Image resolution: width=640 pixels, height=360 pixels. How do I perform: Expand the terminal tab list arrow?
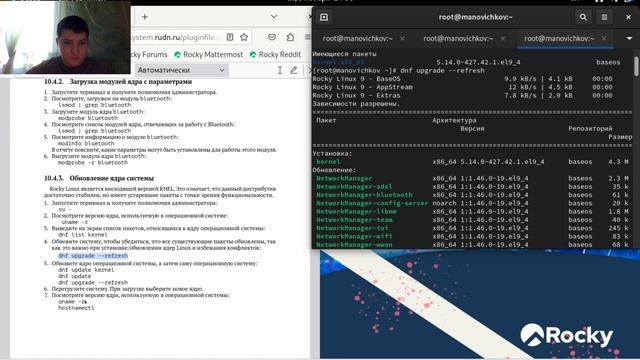click(629, 38)
